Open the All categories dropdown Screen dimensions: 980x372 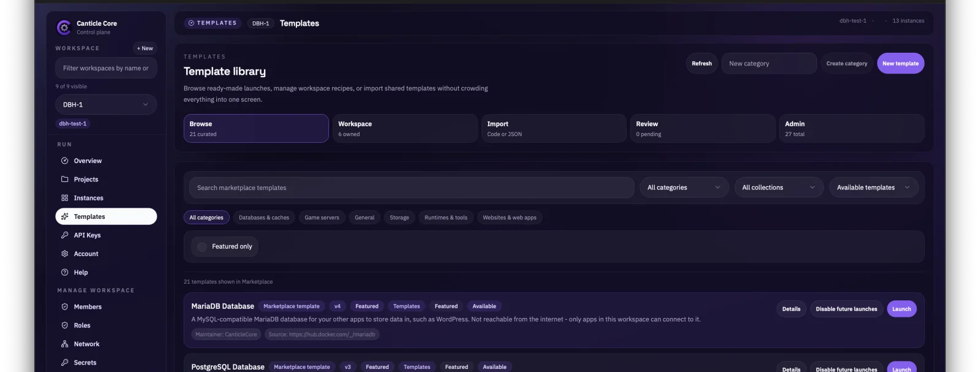coord(684,188)
